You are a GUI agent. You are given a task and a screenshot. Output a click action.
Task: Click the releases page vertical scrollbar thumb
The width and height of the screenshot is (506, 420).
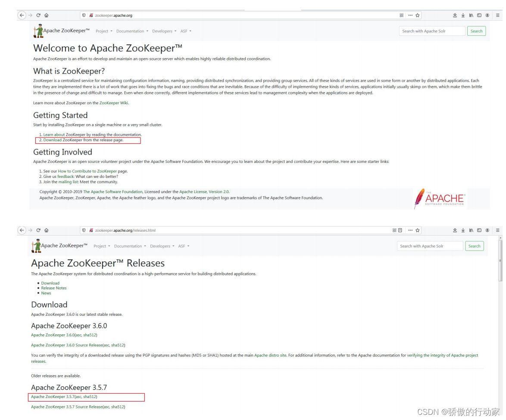click(500, 261)
